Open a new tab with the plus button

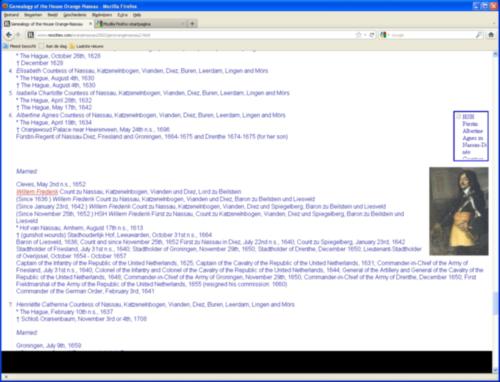[x=192, y=24]
